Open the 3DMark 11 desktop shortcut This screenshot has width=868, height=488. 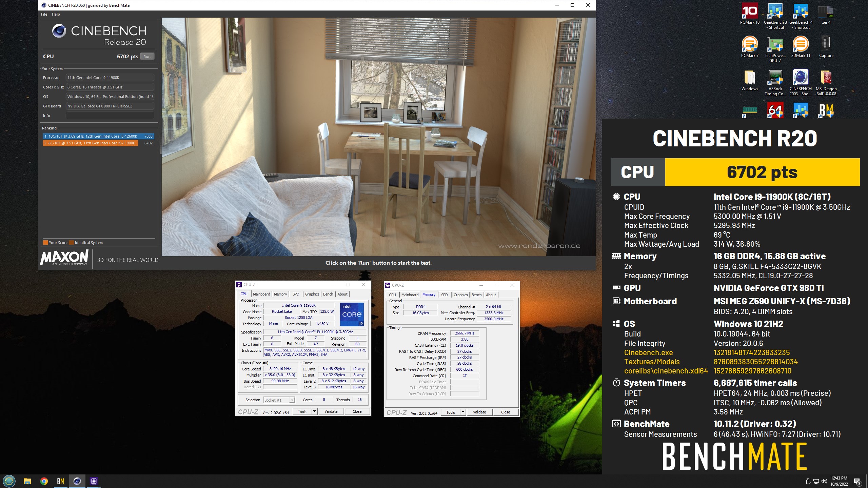coord(801,47)
